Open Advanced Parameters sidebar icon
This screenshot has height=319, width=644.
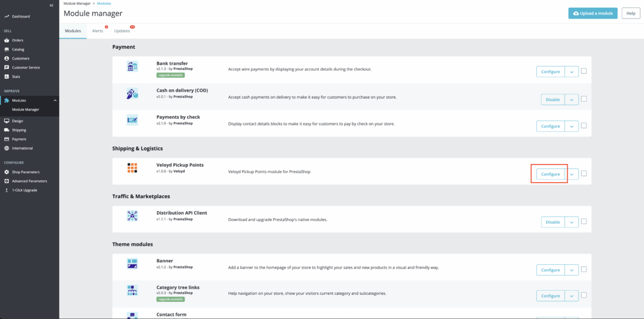(6, 181)
